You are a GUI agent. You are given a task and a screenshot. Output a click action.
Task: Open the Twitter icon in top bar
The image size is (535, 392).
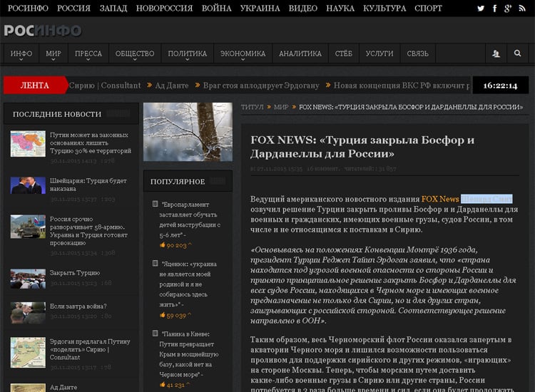(481, 9)
